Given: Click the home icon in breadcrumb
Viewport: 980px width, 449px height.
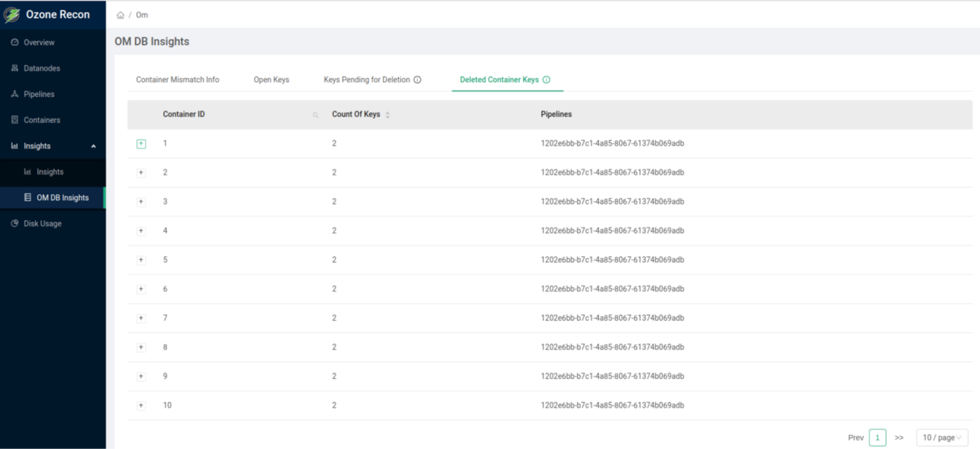Looking at the screenshot, I should pos(120,15).
